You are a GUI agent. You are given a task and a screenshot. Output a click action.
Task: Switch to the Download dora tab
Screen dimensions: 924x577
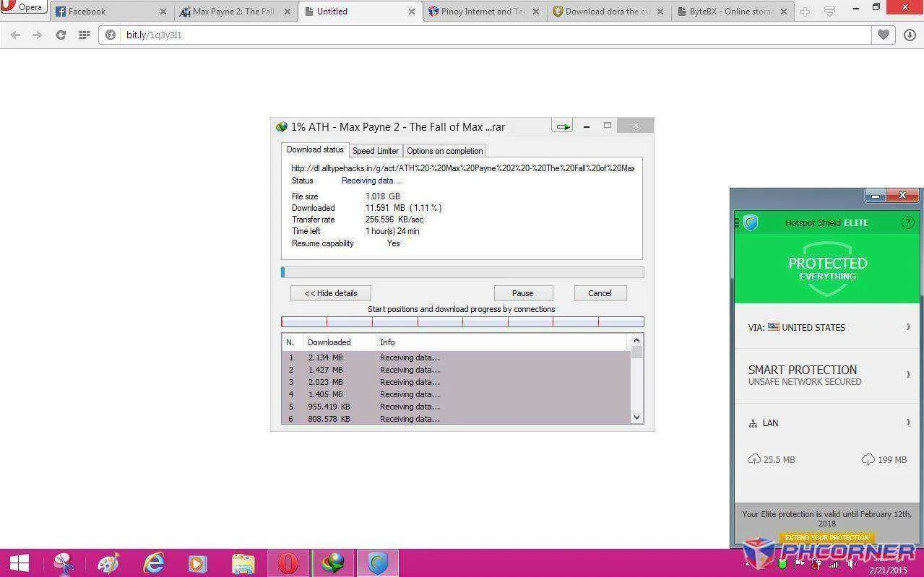point(608,12)
